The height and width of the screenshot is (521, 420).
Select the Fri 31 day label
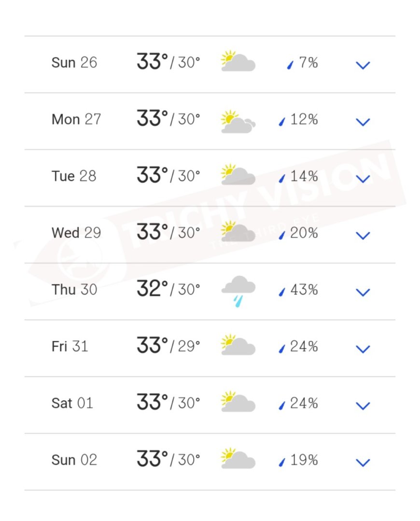tap(70, 346)
